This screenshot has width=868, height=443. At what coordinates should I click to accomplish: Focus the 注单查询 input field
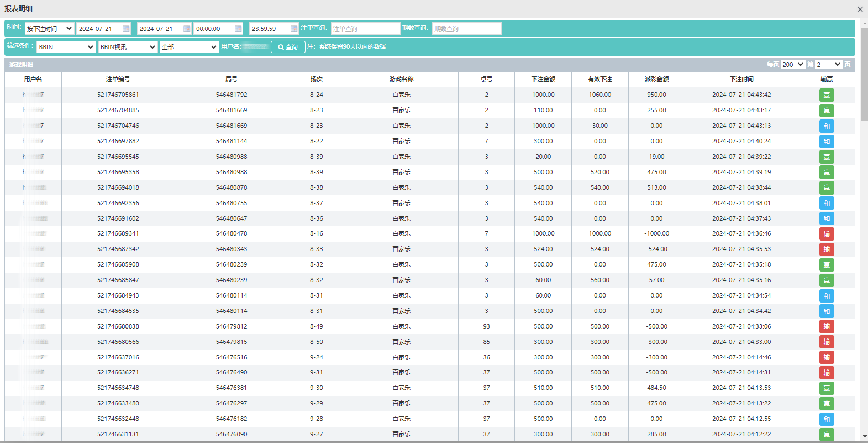click(365, 29)
